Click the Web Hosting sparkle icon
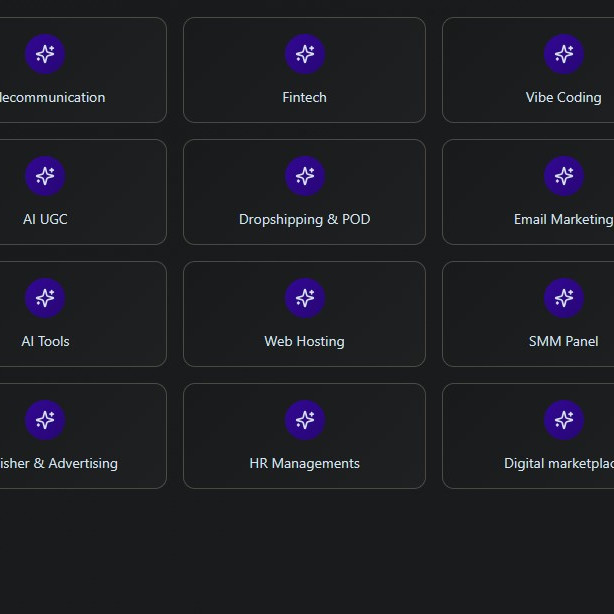Viewport: 614px width, 614px height. [x=305, y=298]
